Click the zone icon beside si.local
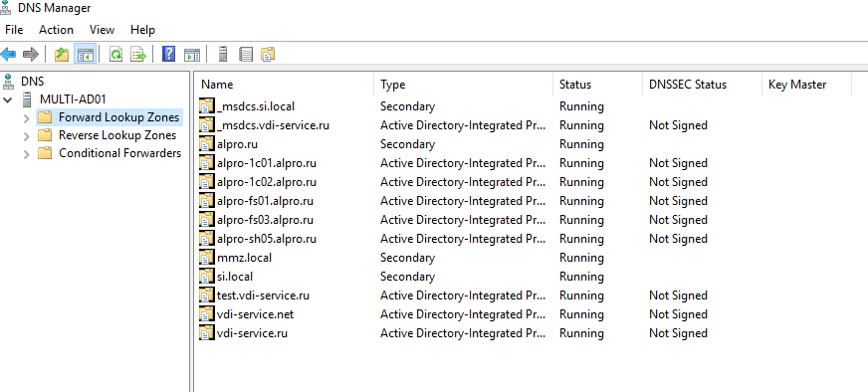This screenshot has height=392, width=868. point(206,277)
